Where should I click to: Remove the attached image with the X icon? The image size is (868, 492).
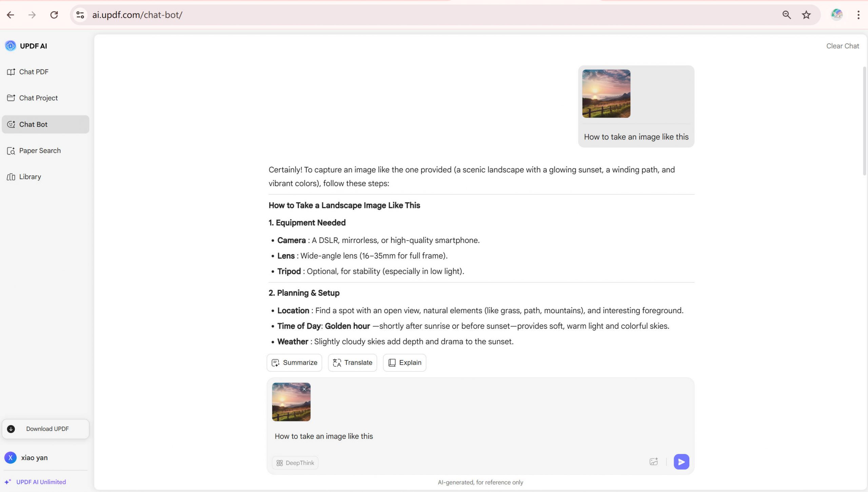[x=304, y=389]
